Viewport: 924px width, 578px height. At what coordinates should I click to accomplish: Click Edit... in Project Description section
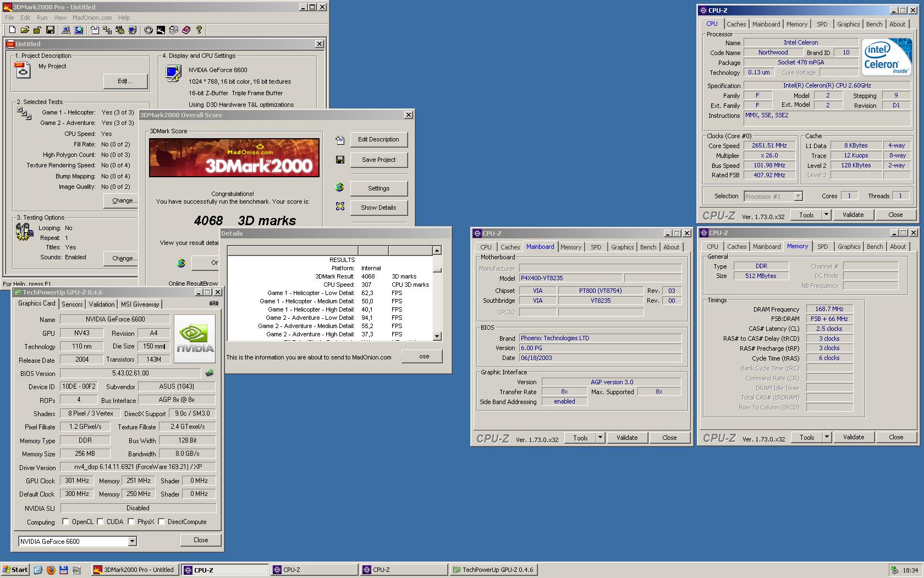pyautogui.click(x=125, y=81)
